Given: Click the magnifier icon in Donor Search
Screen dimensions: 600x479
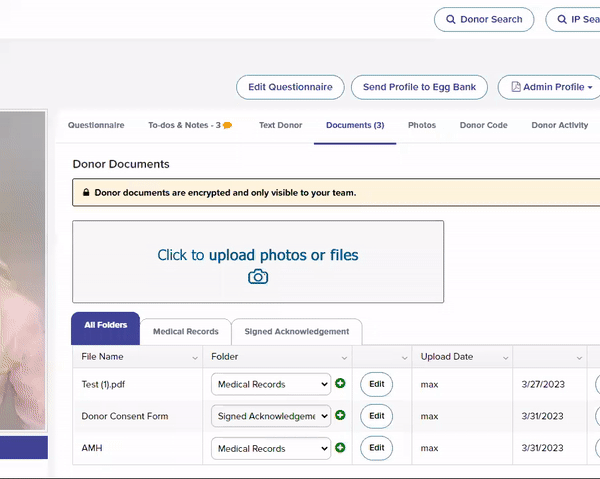Looking at the screenshot, I should (x=450, y=20).
